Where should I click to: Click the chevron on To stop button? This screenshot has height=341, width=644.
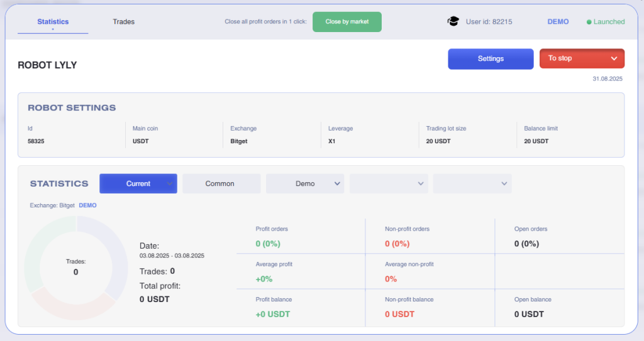click(x=614, y=58)
